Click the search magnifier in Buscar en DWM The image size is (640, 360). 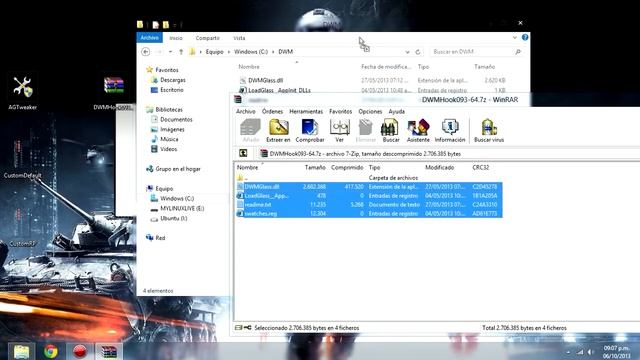(x=518, y=52)
